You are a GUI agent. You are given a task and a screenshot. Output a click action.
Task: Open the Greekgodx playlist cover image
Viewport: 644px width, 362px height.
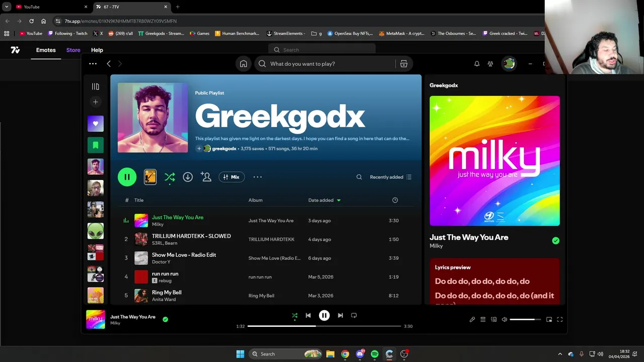click(x=153, y=118)
